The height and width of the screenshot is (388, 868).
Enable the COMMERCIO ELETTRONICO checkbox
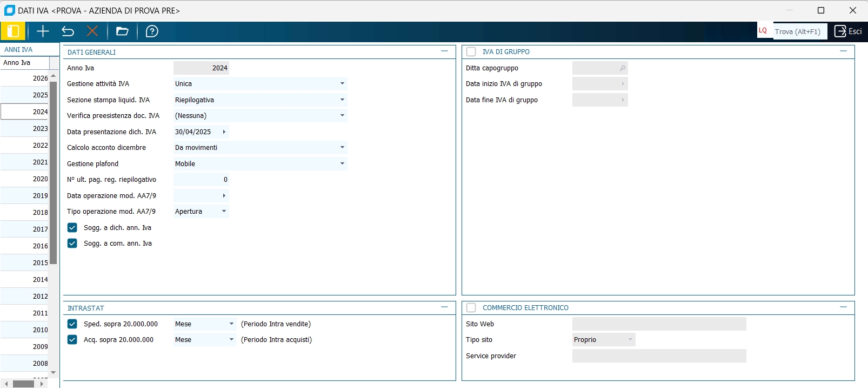(471, 307)
